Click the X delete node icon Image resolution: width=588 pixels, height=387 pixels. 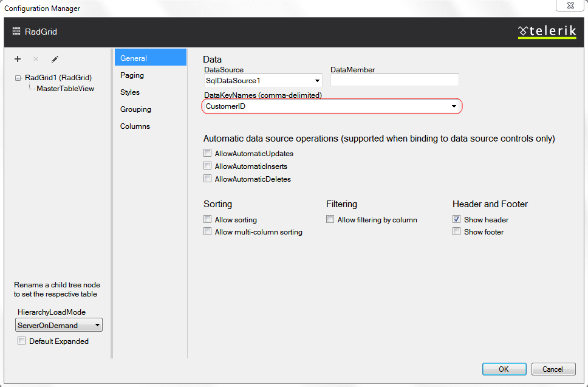(x=36, y=59)
